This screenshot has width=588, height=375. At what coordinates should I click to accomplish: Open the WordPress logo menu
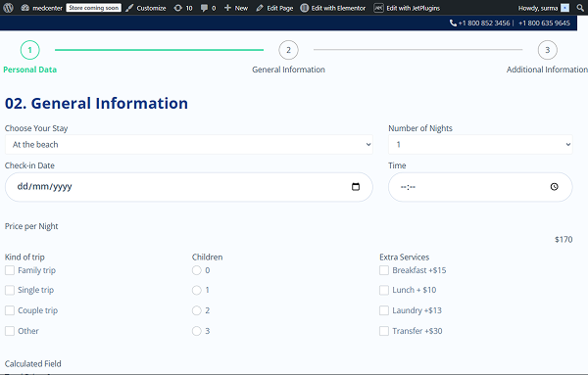tap(8, 8)
